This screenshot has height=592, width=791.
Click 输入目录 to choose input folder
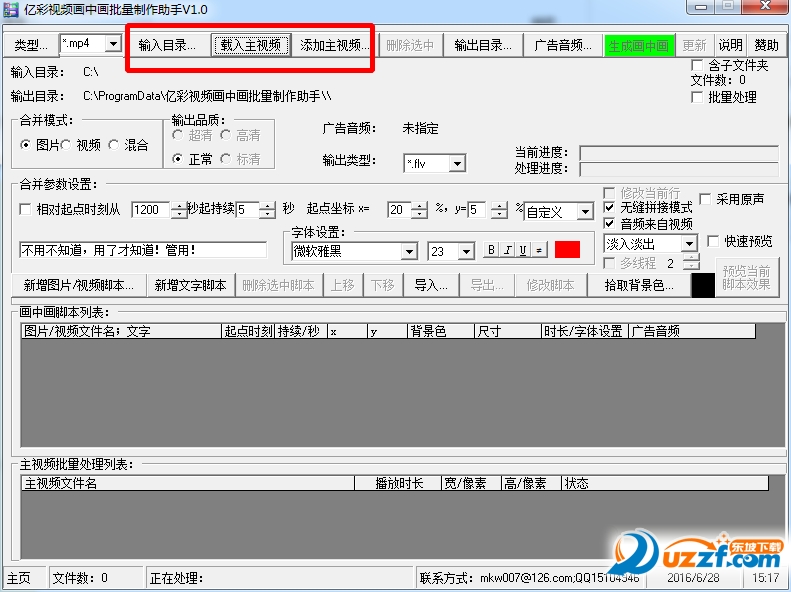coord(166,45)
